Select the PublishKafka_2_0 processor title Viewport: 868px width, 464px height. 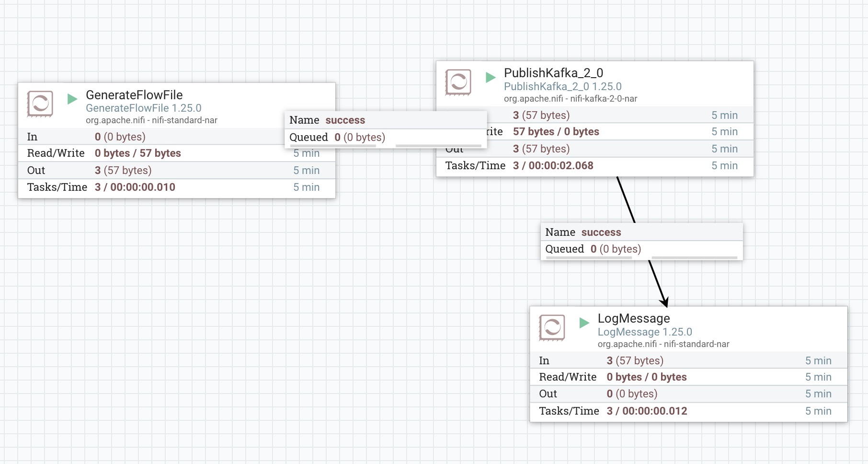click(553, 73)
